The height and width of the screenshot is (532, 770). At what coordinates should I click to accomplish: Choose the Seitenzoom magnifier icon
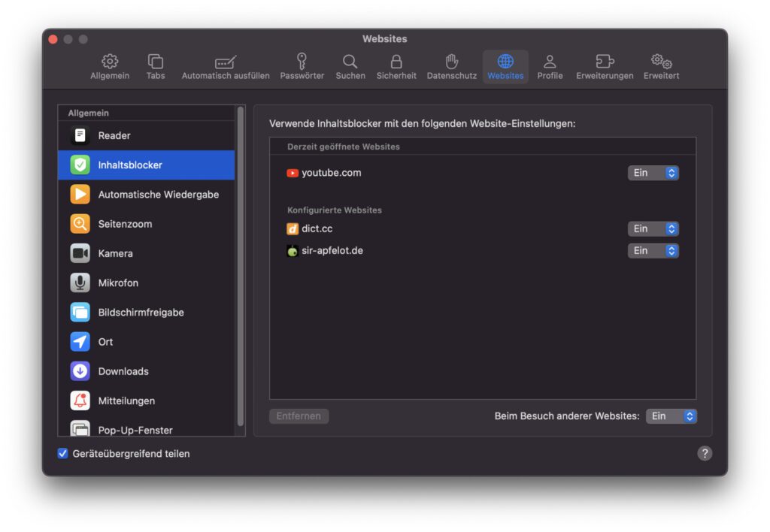click(x=80, y=224)
